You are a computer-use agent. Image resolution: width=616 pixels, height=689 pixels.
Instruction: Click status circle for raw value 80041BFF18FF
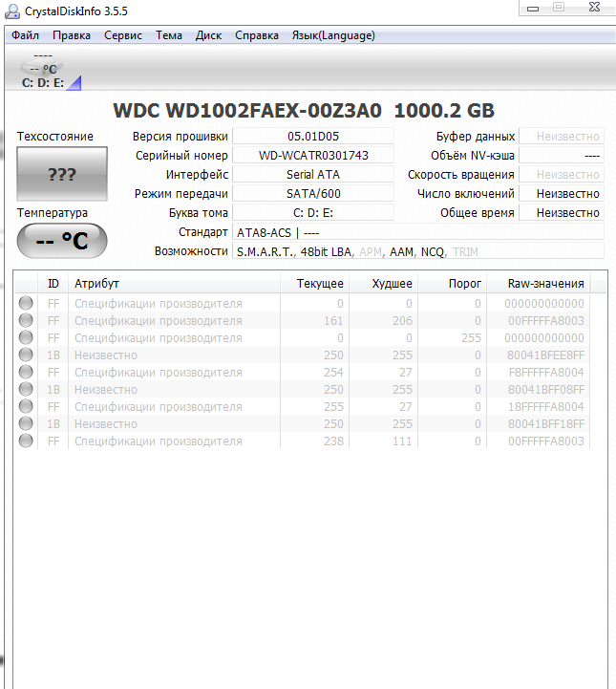pos(26,424)
